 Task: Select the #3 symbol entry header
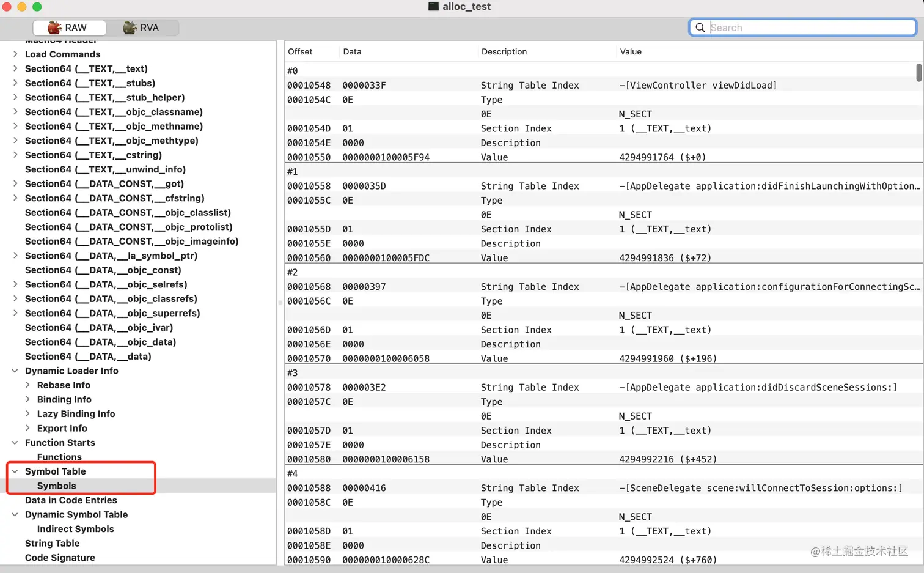293,373
